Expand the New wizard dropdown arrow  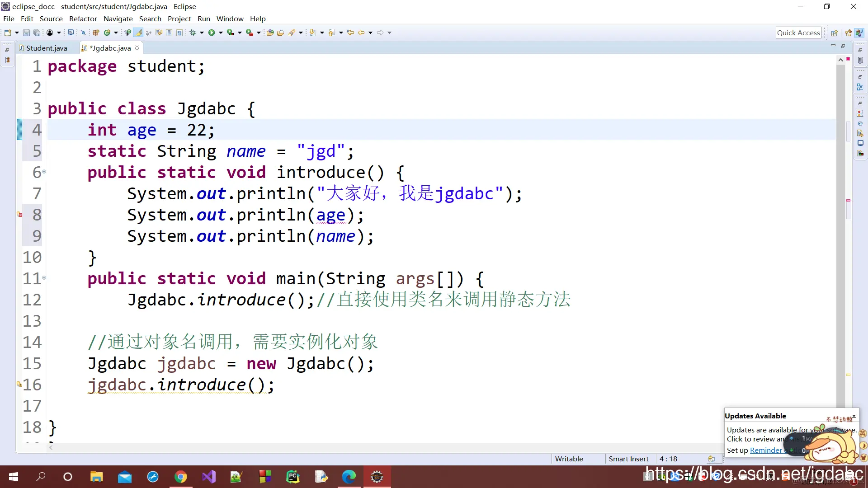click(17, 33)
